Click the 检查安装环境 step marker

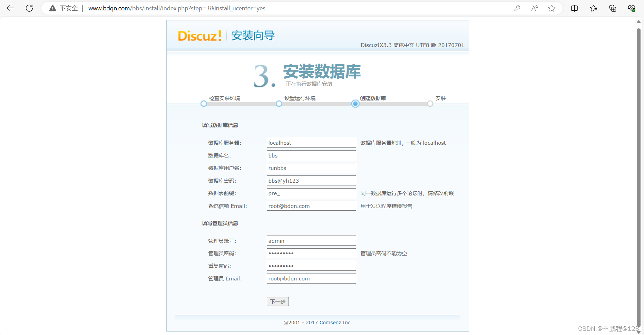[204, 104]
